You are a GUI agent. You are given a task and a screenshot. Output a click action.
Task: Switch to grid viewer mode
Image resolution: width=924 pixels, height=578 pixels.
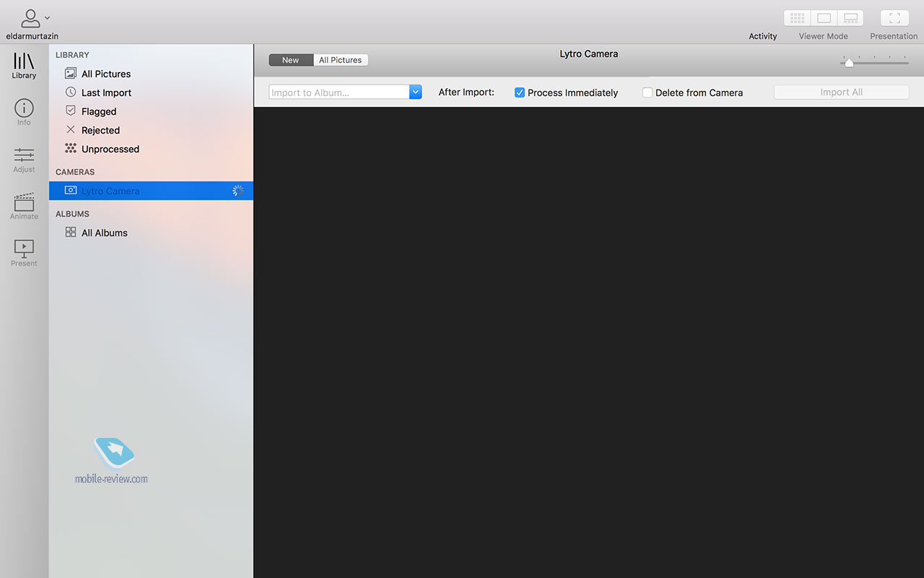797,18
